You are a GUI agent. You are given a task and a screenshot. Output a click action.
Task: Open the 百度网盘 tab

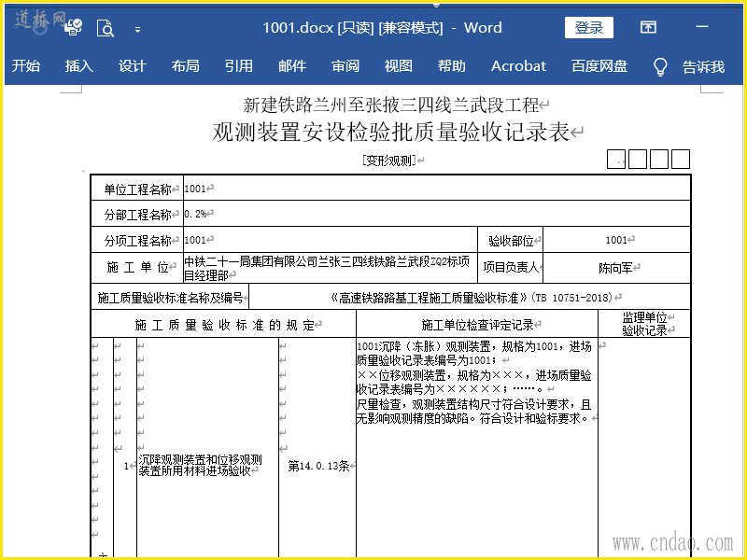pos(599,65)
